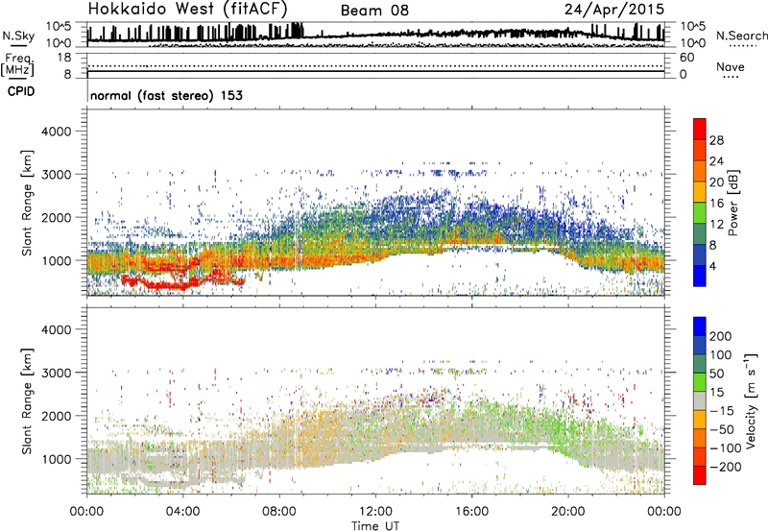This screenshot has width=768, height=532.
Task: Click the "08:00" time tick label
Action: pyautogui.click(x=279, y=512)
